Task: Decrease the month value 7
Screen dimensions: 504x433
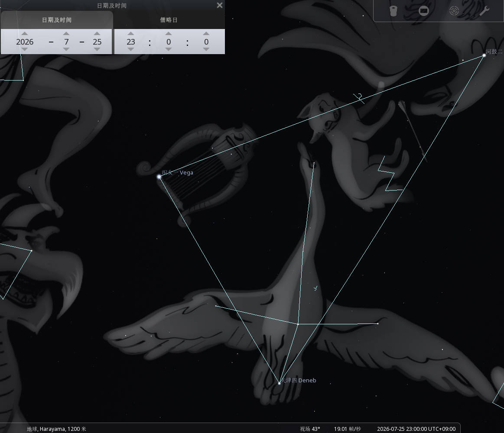Action: 66,49
